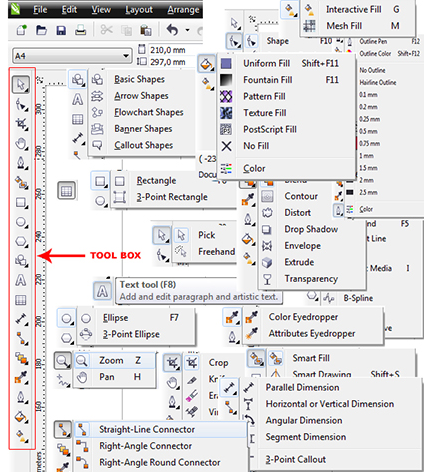Select 3-Point Ellipse in the flyout
This screenshot has height=472, width=424.
pyautogui.click(x=131, y=334)
